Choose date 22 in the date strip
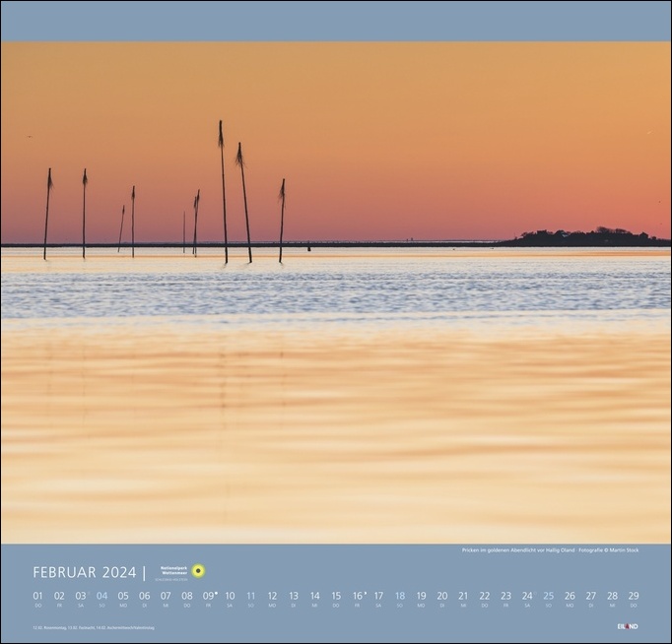The width and height of the screenshot is (672, 644). click(484, 596)
